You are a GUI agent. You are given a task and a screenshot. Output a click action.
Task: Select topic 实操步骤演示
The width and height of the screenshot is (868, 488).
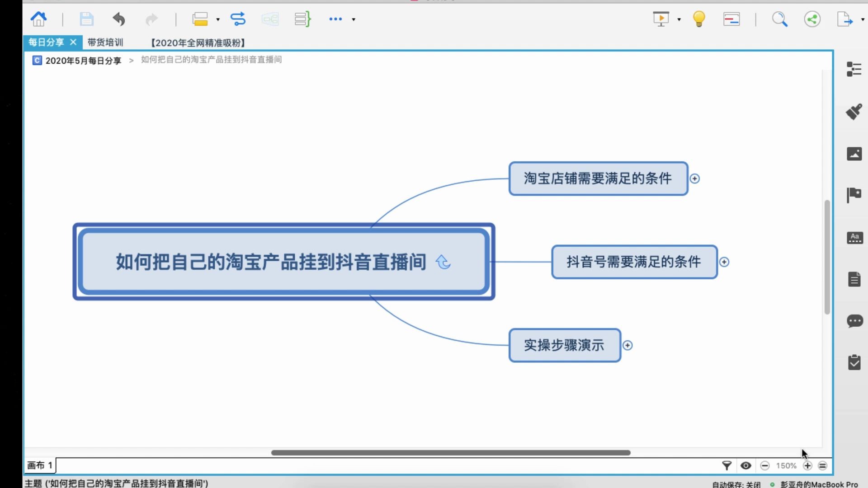(565, 345)
